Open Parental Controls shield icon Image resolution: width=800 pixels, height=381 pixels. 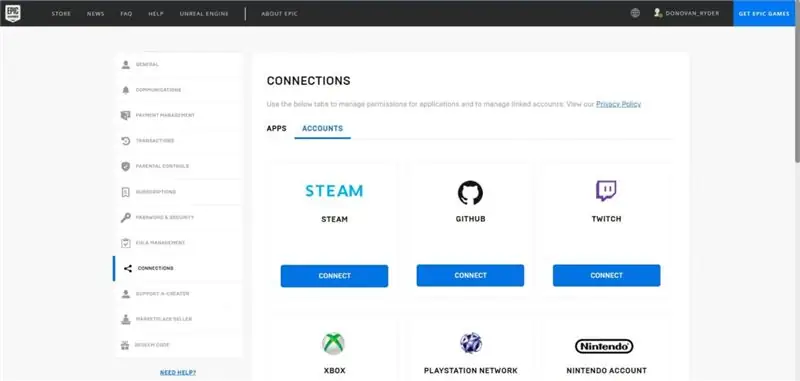126,166
